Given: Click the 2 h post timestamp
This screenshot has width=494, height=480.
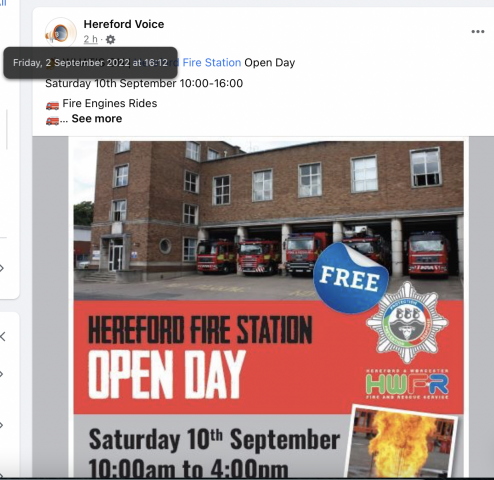Looking at the screenshot, I should point(90,39).
